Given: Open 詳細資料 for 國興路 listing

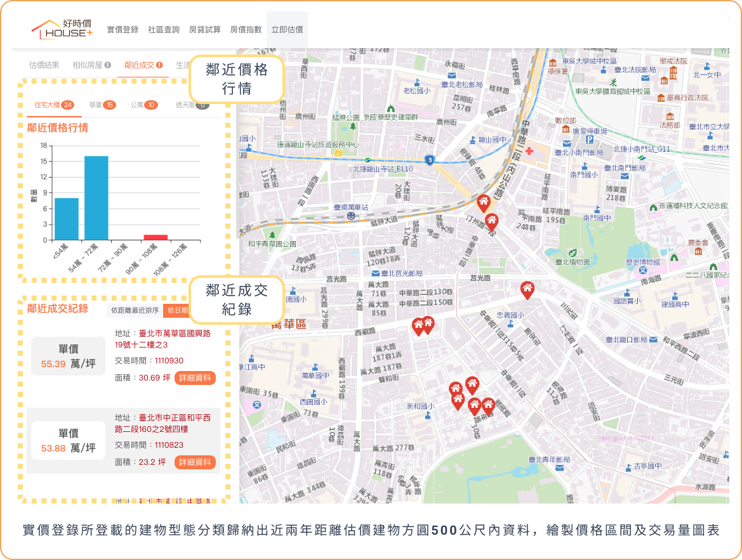Looking at the screenshot, I should coord(195,377).
